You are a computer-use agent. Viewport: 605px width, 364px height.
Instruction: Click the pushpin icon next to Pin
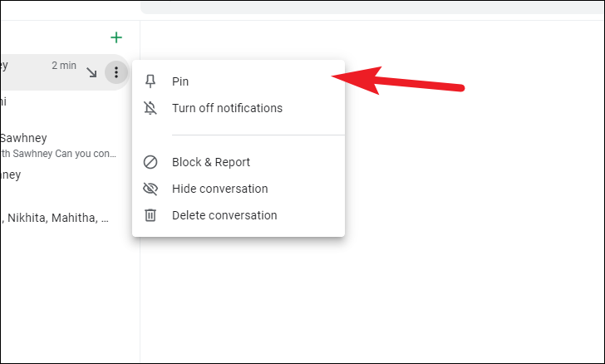click(150, 81)
